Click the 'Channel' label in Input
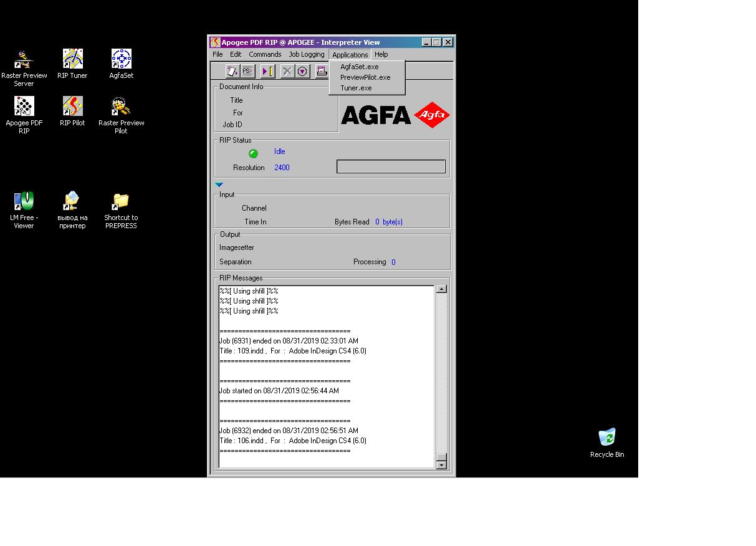 254,208
